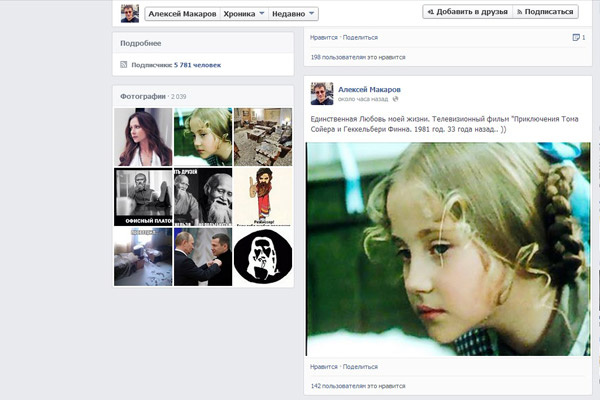The height and width of the screenshot is (400, 600).
Task: Open the Подробнее section header
Action: tap(140, 43)
